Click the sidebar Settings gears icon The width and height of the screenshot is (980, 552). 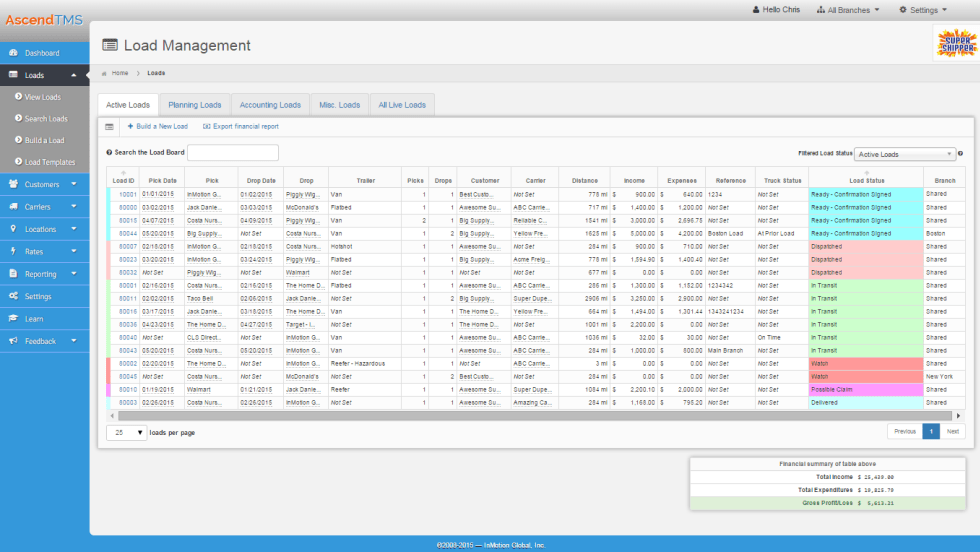(x=13, y=296)
